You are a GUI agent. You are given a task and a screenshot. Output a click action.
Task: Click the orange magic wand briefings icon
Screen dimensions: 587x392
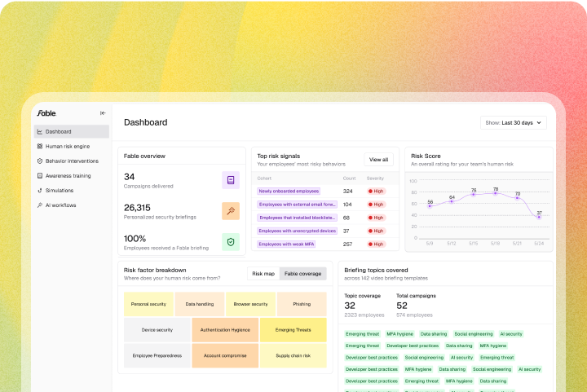pos(231,211)
